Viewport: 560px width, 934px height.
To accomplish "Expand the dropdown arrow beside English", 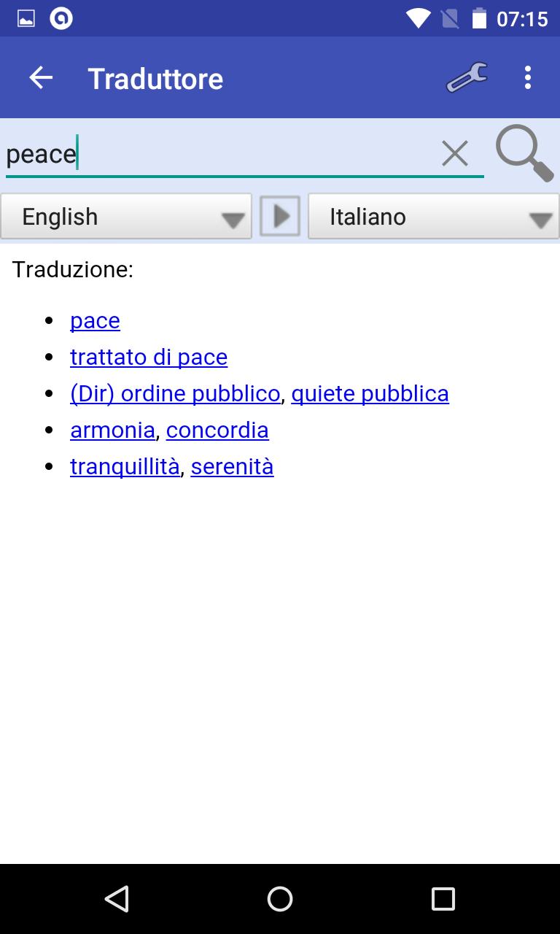I will pos(230,219).
